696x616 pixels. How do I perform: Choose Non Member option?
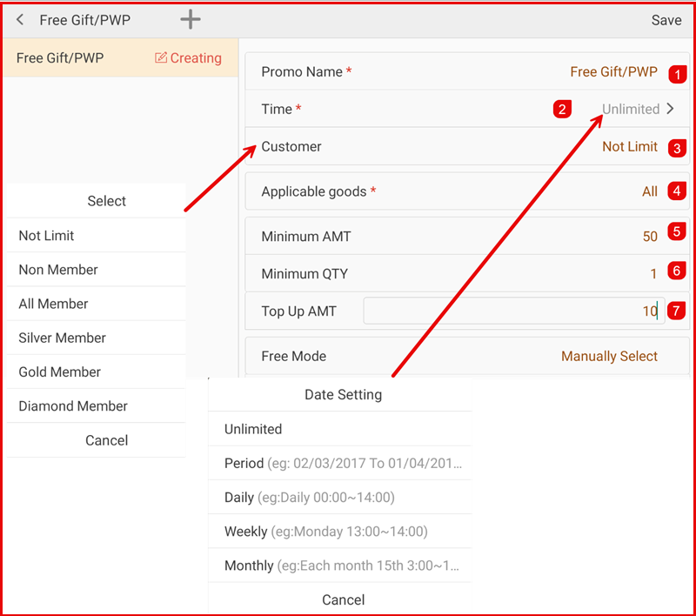pyautogui.click(x=58, y=270)
